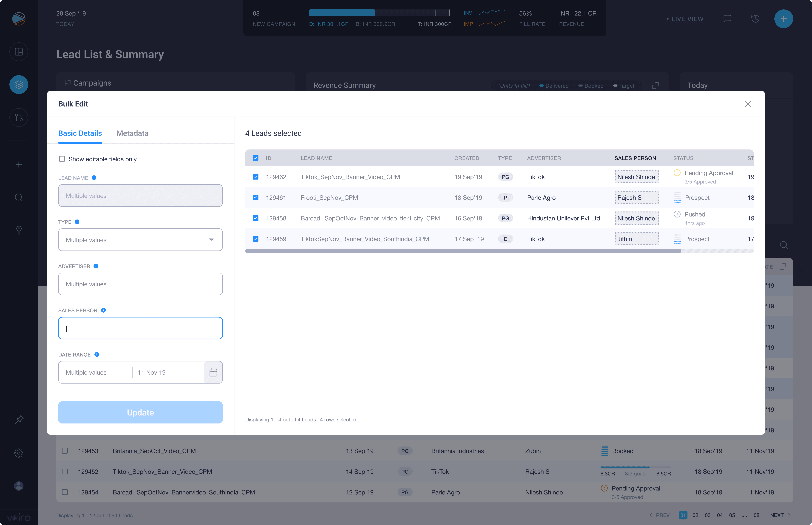812x525 pixels.
Task: Click the blue plus add button
Action: coord(783,19)
